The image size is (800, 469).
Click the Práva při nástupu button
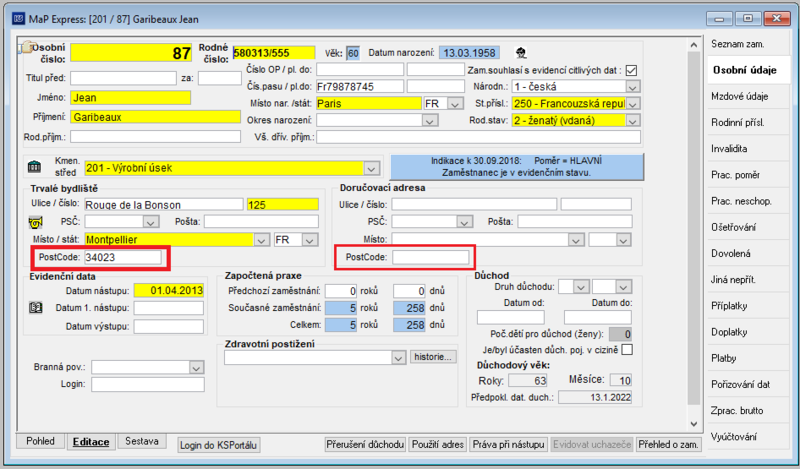pos(509,445)
